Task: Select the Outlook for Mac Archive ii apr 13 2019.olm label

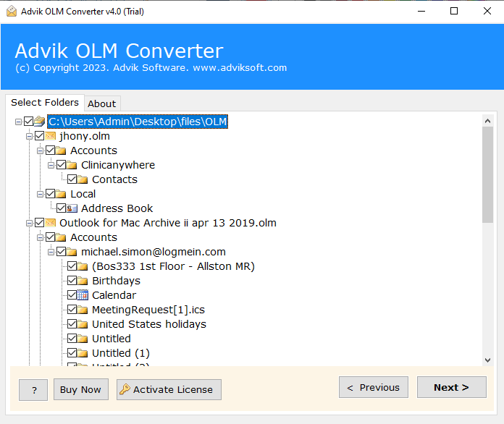Action: point(168,223)
